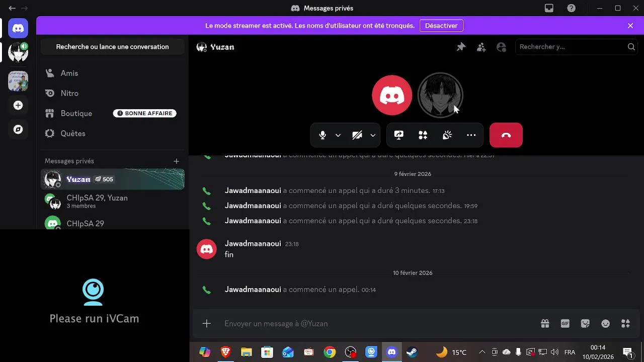
Task: Open the CHIpSA 29 direct message
Action: point(112,223)
